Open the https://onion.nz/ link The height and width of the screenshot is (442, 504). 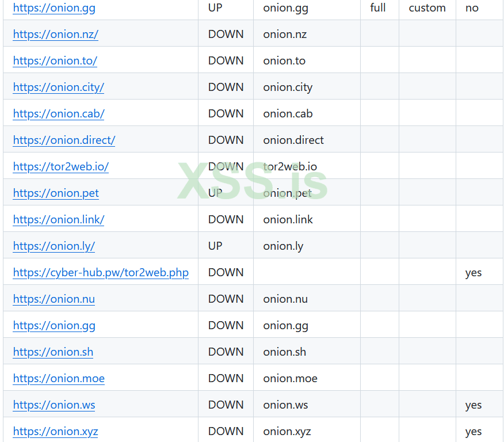[x=56, y=34]
